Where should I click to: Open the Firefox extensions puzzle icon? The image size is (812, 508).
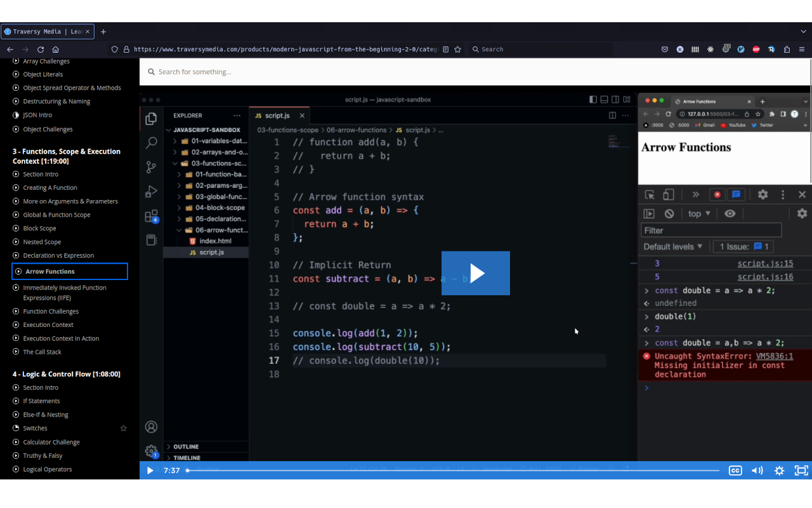(787, 50)
